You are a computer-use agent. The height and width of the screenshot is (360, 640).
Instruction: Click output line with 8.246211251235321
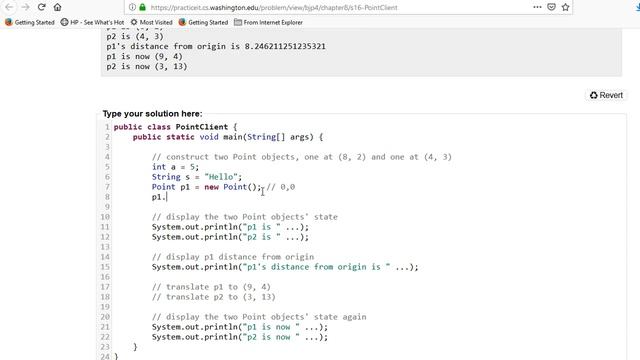[216, 47]
